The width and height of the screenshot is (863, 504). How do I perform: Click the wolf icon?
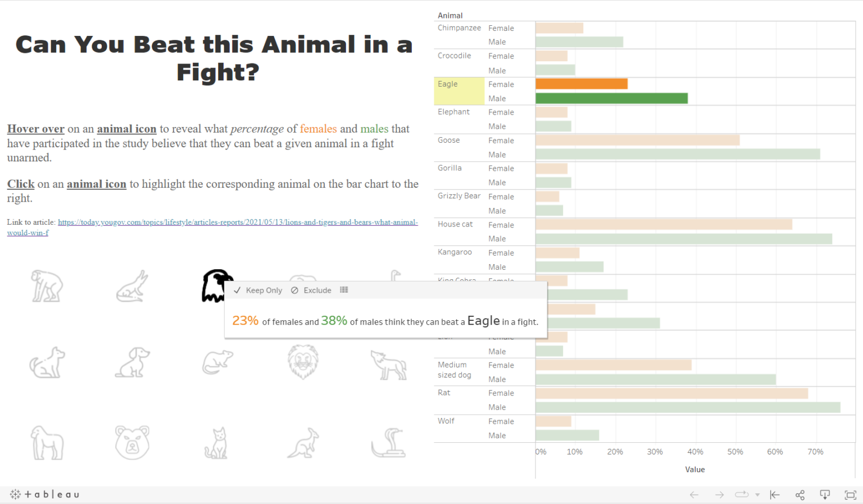389,364
